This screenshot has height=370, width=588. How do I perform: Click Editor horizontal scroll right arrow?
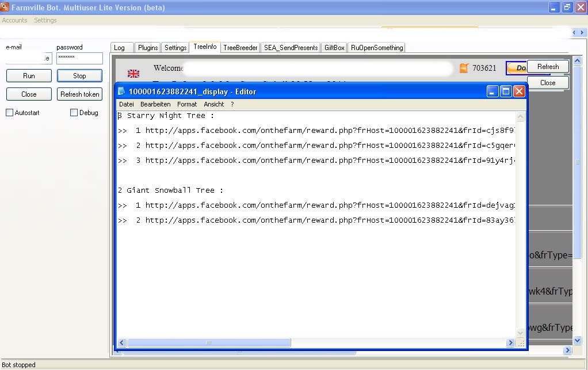(510, 342)
